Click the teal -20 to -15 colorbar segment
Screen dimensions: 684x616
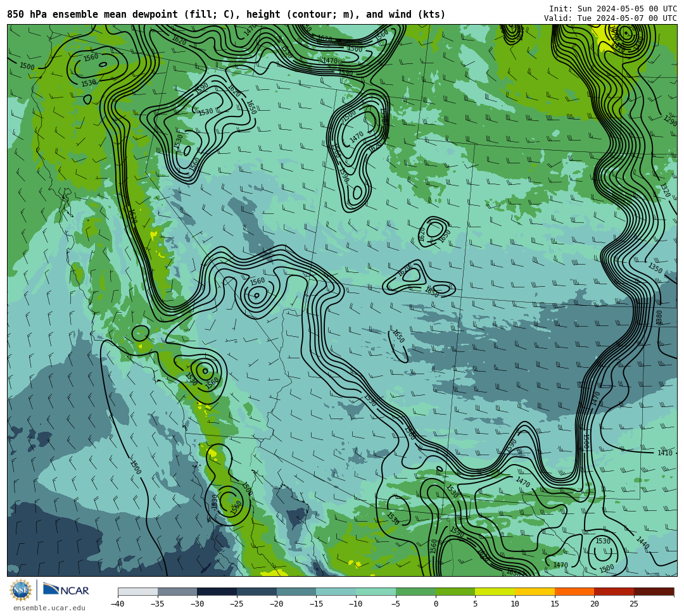(x=296, y=591)
